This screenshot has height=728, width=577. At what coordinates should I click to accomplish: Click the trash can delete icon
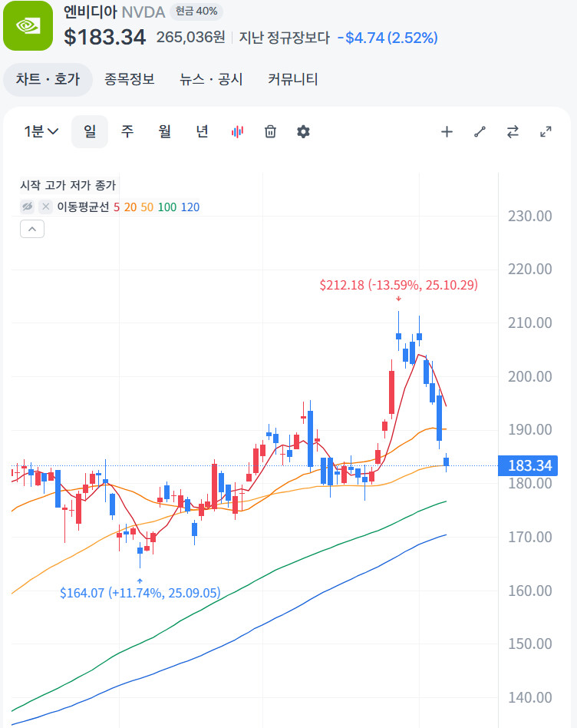[x=270, y=132]
